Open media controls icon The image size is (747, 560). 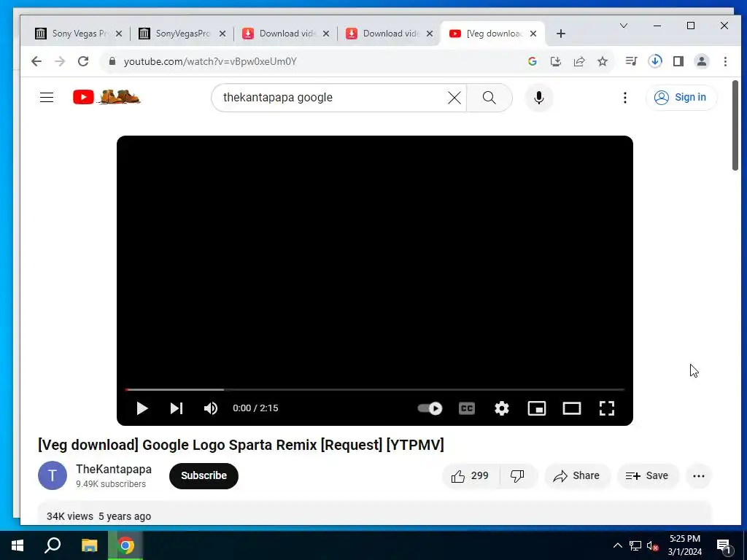click(x=632, y=61)
